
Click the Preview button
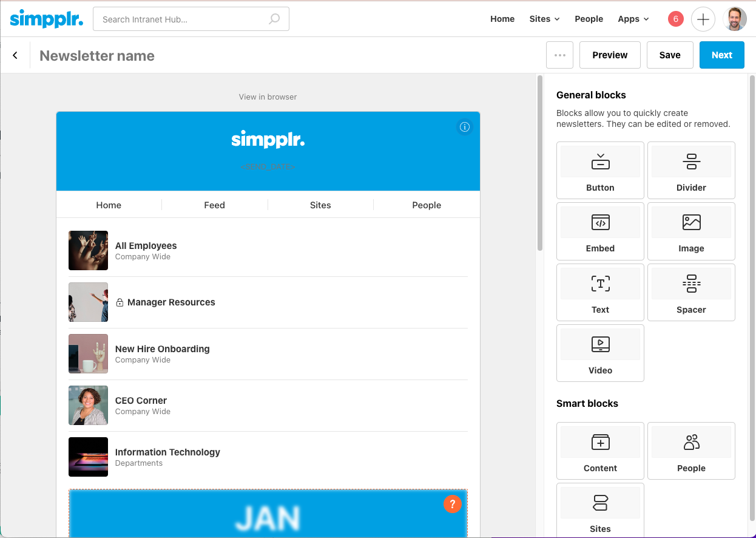pyautogui.click(x=610, y=55)
